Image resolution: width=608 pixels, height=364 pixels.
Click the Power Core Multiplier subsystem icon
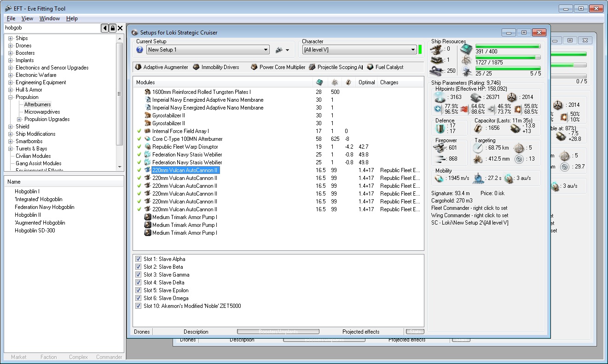click(x=254, y=67)
